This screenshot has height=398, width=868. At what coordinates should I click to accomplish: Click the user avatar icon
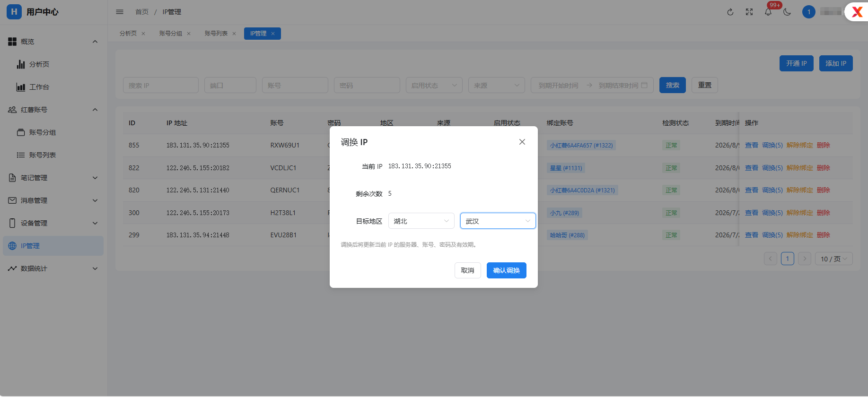(x=809, y=12)
